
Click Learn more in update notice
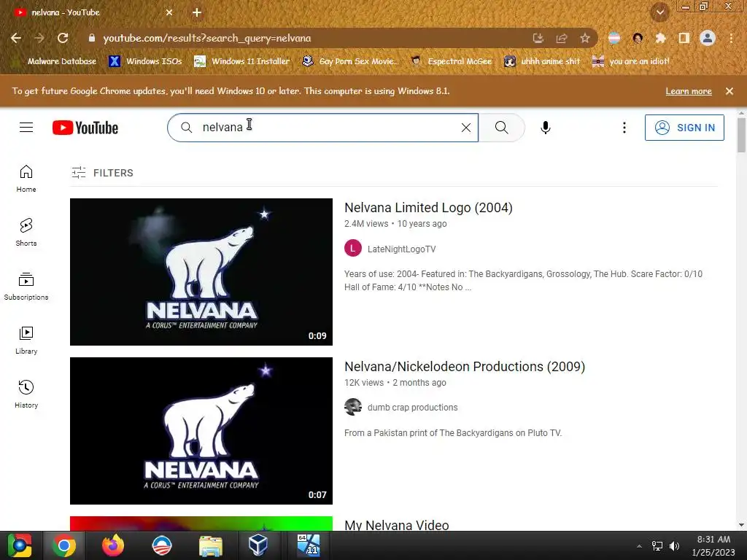point(689,91)
